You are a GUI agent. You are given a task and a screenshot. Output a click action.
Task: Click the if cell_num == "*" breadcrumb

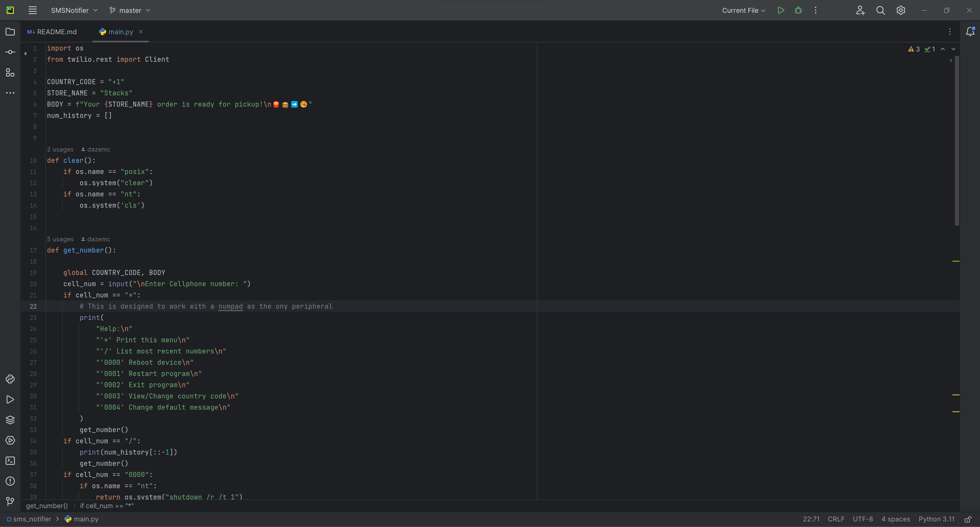pyautogui.click(x=107, y=506)
